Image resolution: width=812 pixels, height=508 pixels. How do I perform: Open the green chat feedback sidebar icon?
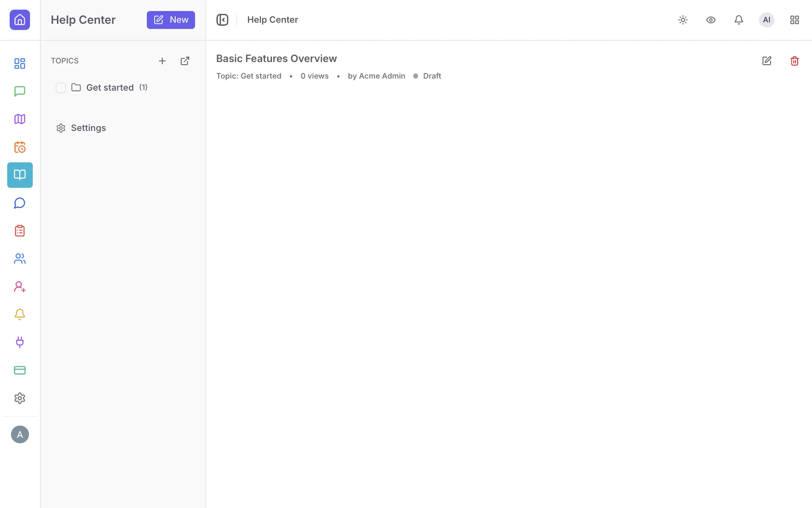(x=20, y=91)
